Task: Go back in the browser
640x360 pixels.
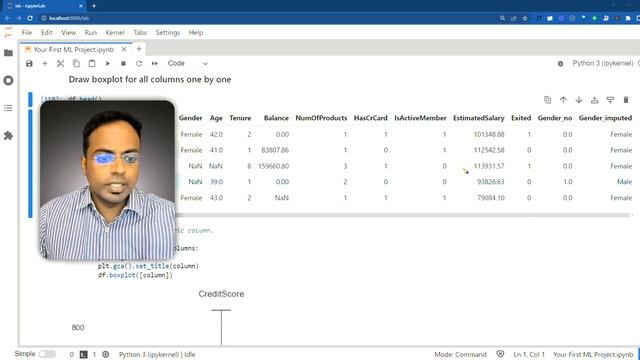Action: (x=8, y=18)
